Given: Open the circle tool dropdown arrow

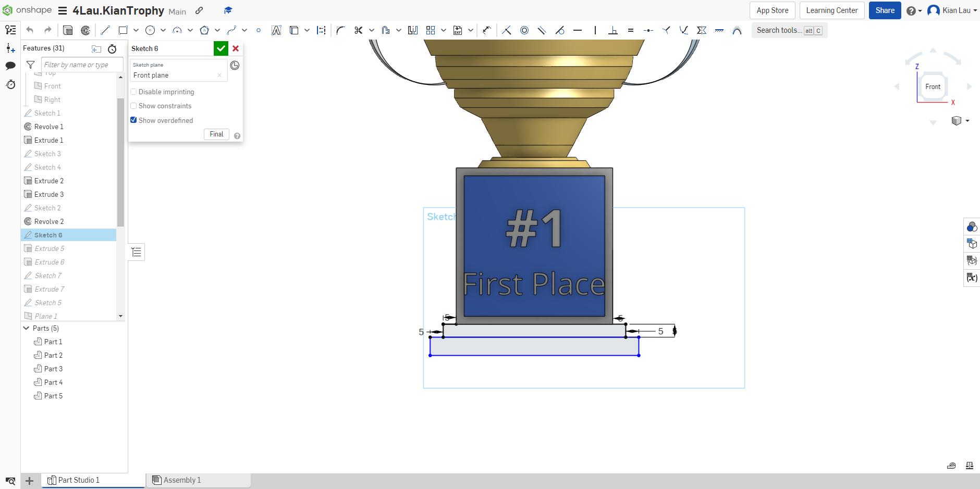Looking at the screenshot, I should pyautogui.click(x=163, y=30).
